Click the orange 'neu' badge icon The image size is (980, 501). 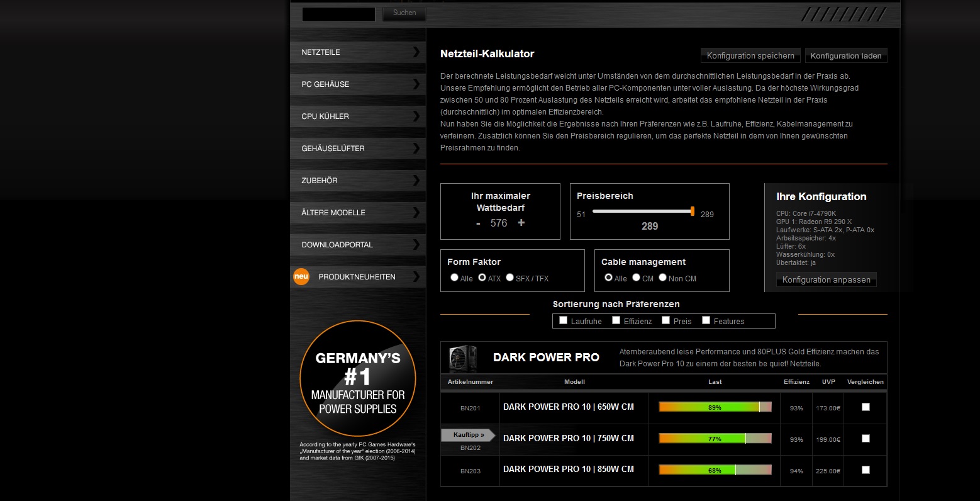coord(301,276)
